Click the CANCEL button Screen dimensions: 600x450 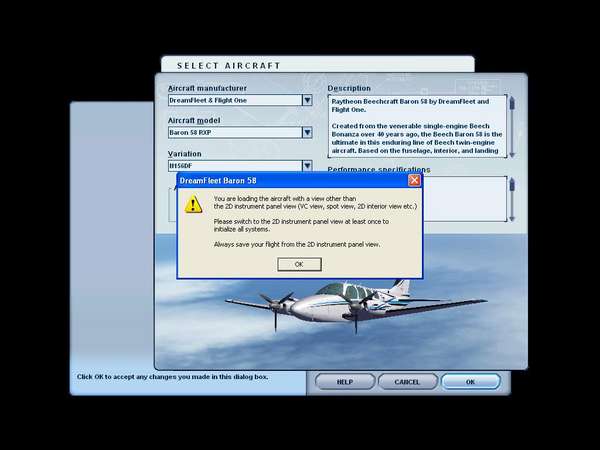pos(408,382)
